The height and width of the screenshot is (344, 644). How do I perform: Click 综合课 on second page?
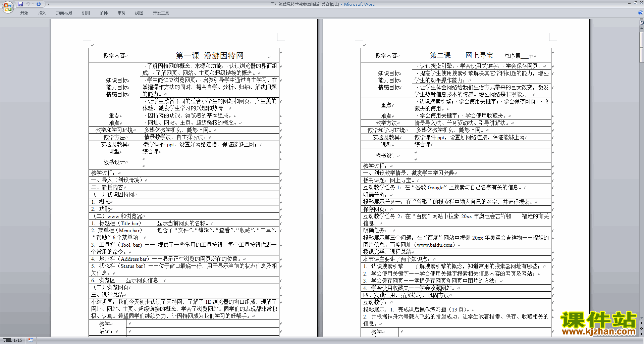coord(422,144)
